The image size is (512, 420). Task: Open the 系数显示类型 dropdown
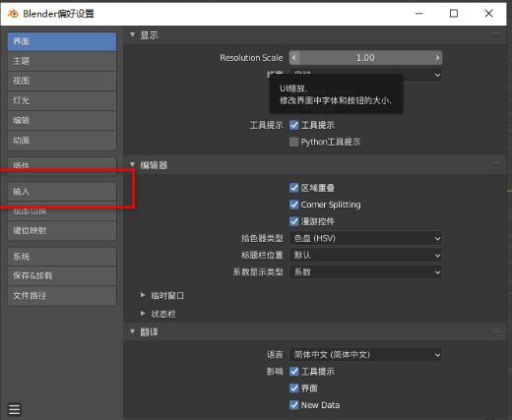click(x=365, y=272)
